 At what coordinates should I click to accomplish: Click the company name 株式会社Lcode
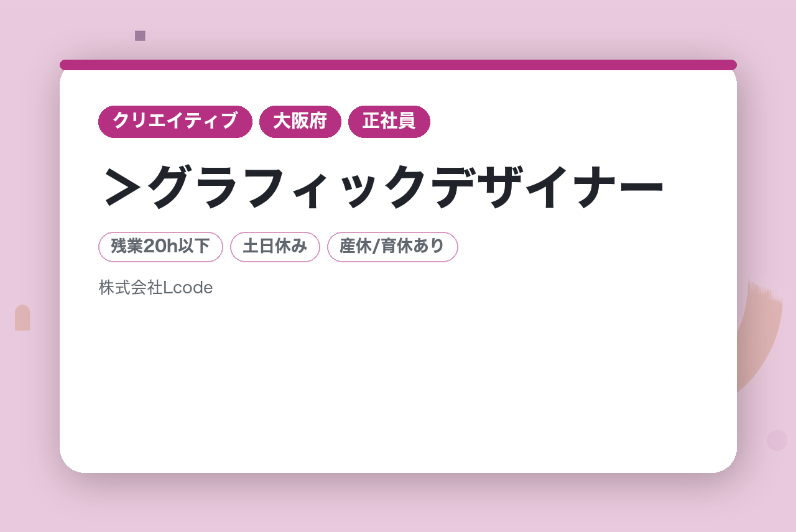(x=156, y=287)
